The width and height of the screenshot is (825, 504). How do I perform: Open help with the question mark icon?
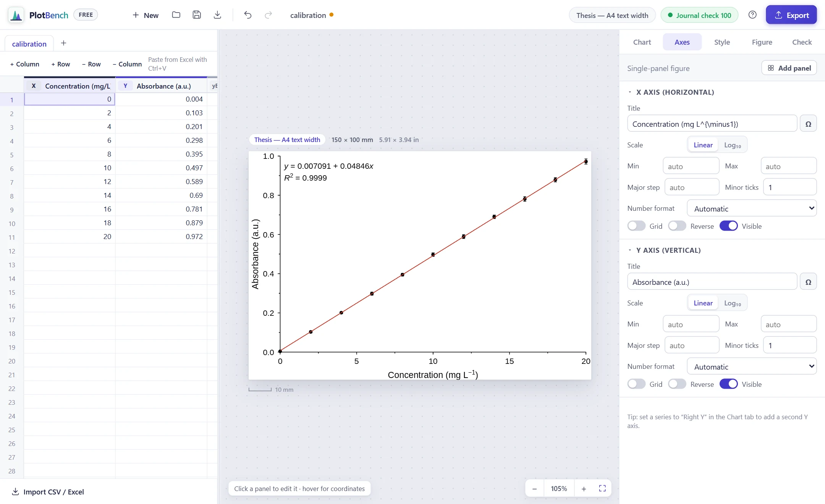[x=752, y=15]
